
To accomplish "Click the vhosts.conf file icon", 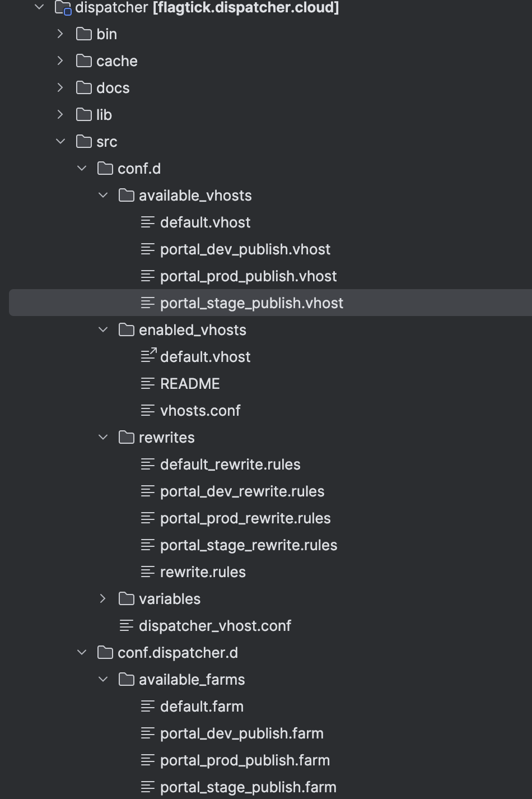I will coord(148,411).
